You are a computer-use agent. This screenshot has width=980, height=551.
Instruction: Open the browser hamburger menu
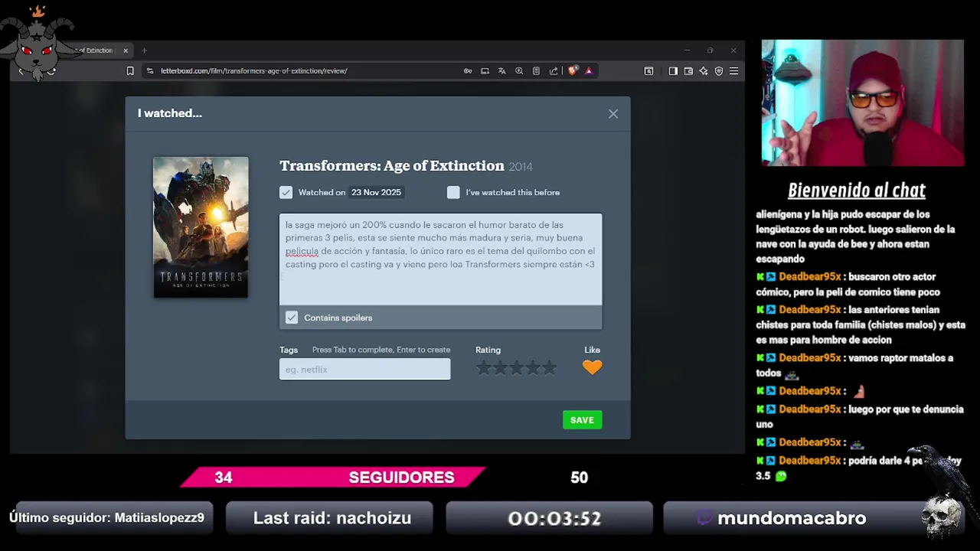coord(733,71)
